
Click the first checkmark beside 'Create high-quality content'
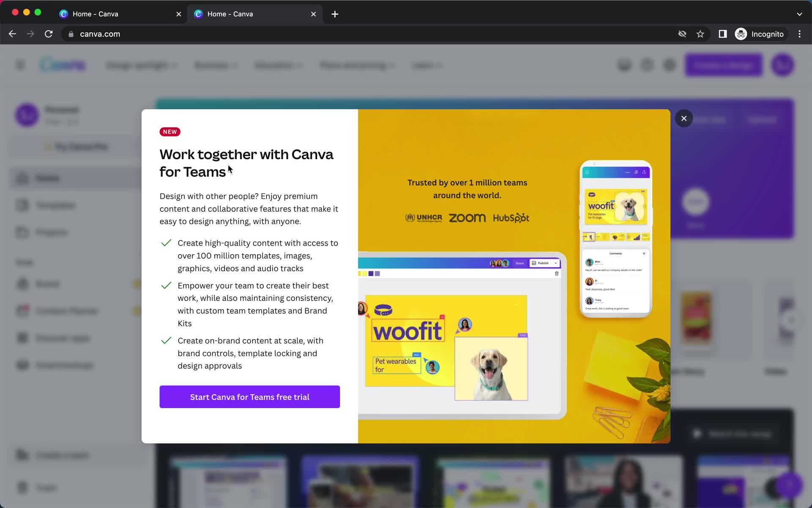[166, 243]
